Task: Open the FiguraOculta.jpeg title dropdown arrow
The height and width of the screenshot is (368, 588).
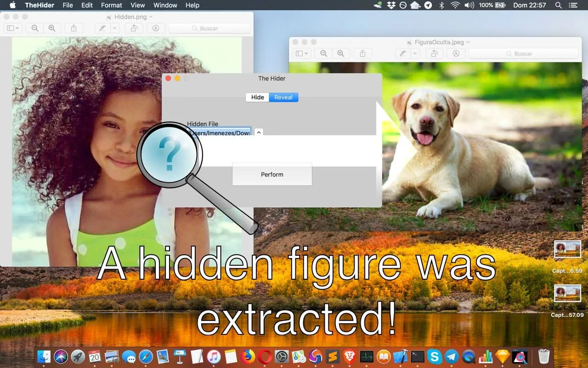Action: (x=468, y=42)
